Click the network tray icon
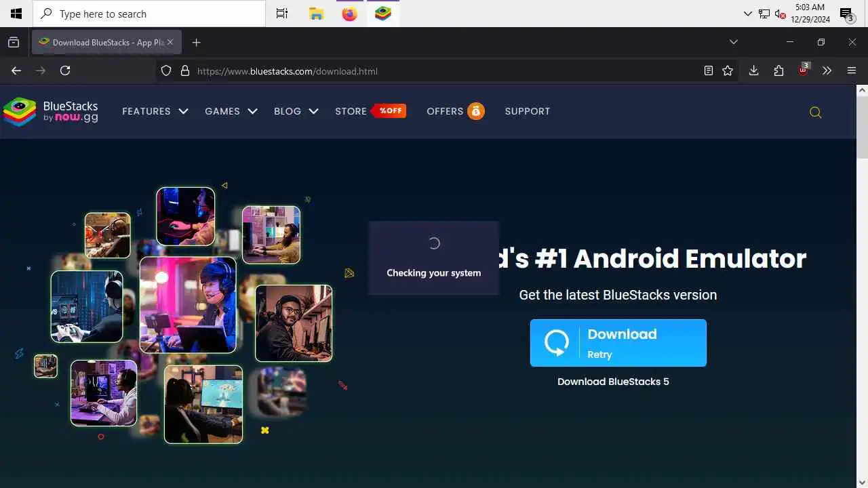The height and width of the screenshot is (488, 868). [x=764, y=14]
